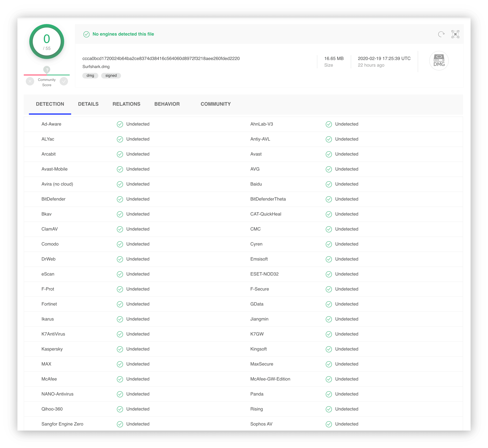Screen dimensions: 488x448
Task: Click the ESET-NOD32 undetected check icon
Action: coord(328,274)
